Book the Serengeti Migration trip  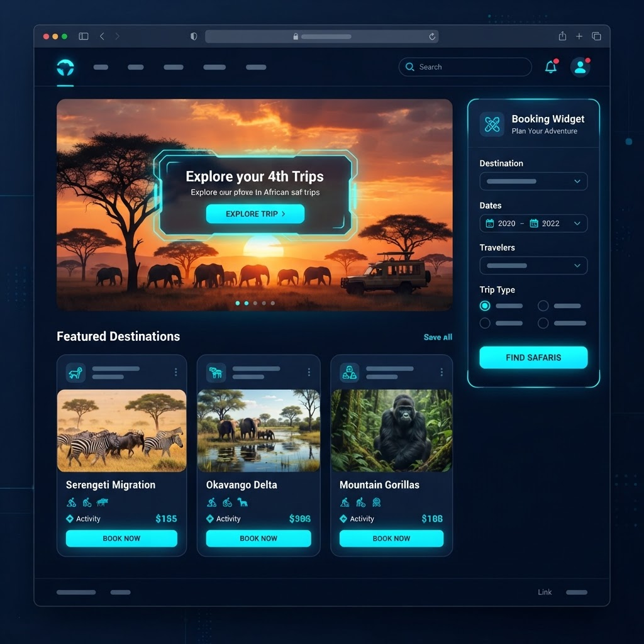121,538
